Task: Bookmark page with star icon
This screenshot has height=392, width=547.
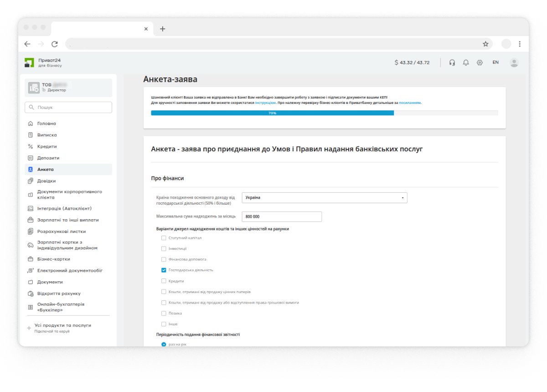Action: pos(485,44)
